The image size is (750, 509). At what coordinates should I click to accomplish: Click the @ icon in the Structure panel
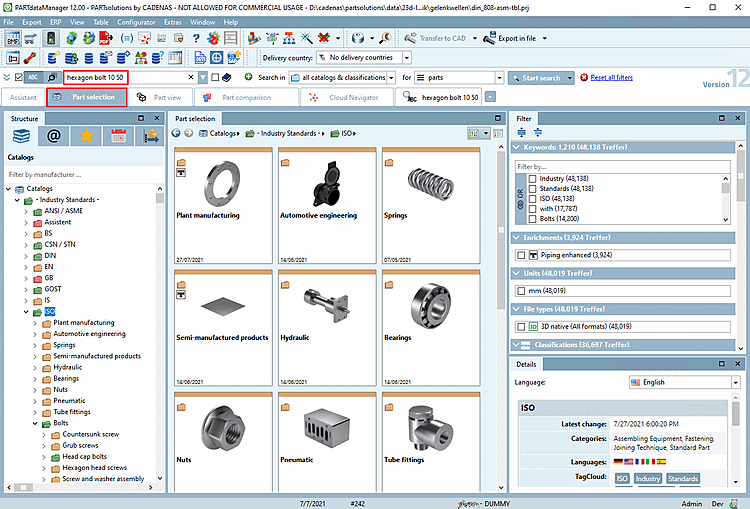pyautogui.click(x=54, y=137)
